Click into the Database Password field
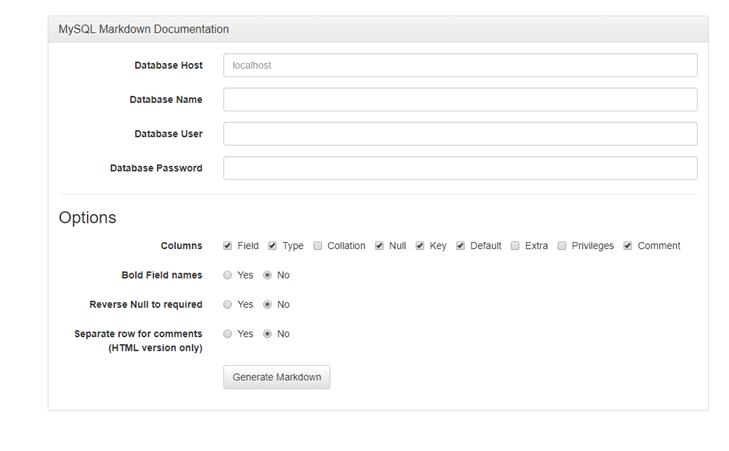Screen dimensions: 729x451 click(460, 168)
